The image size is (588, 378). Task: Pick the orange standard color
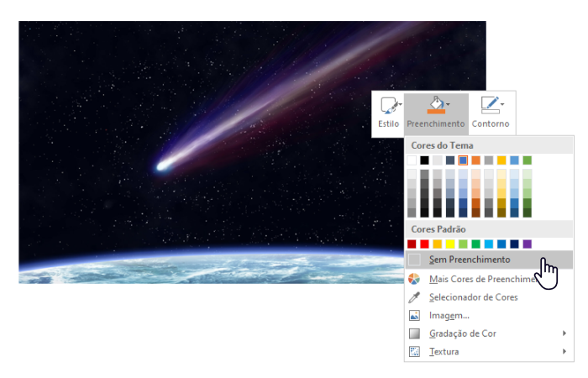(x=438, y=244)
